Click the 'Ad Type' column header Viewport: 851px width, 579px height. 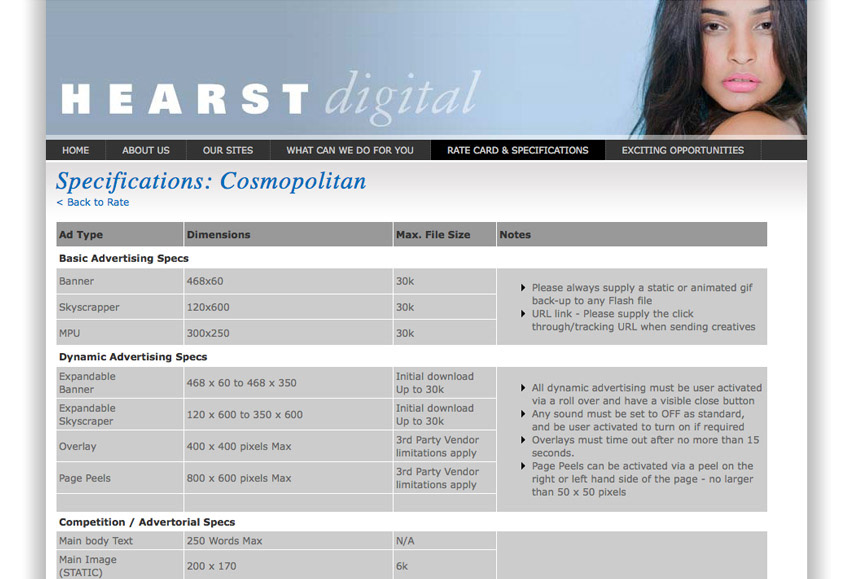pyautogui.click(x=119, y=234)
